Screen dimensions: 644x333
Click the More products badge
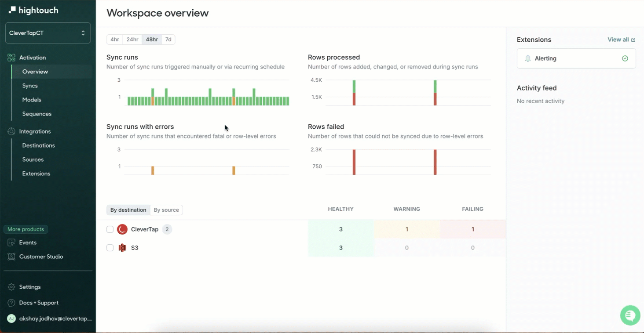(26, 229)
